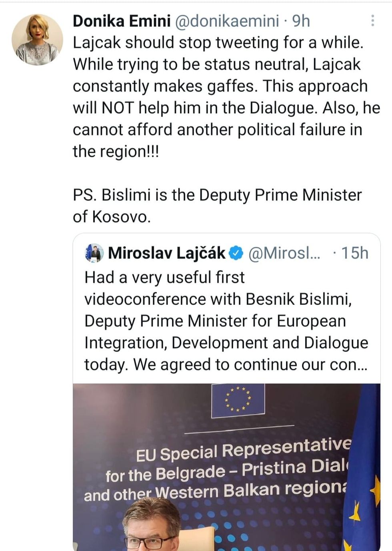Select Miroslav Lajčák's display name
Viewport: 392px width, 551px height.
click(168, 253)
